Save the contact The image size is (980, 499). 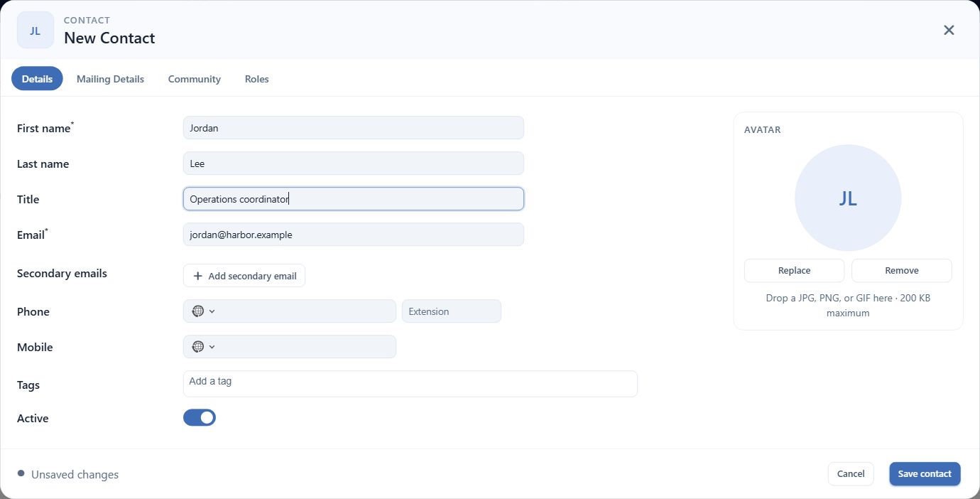point(925,474)
